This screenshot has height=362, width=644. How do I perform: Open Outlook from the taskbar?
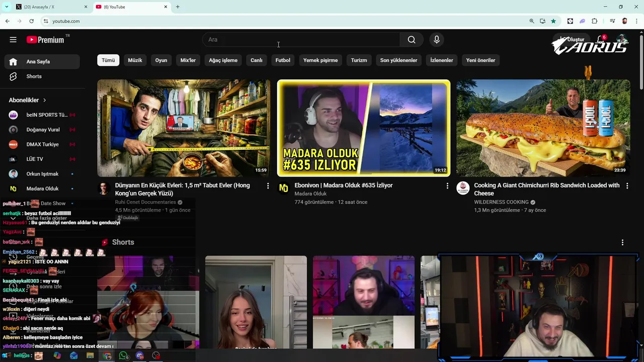(74, 355)
